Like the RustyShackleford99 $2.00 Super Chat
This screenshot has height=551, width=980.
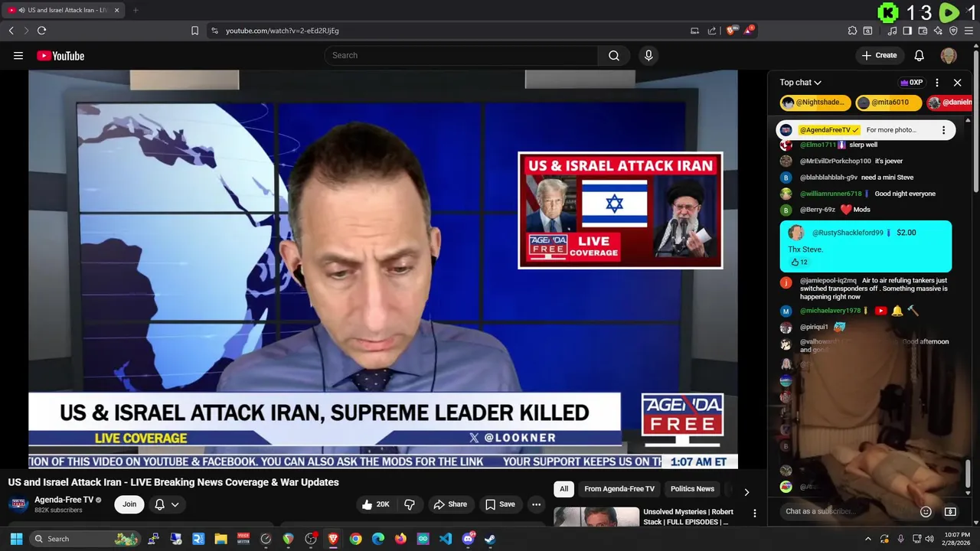click(x=795, y=262)
